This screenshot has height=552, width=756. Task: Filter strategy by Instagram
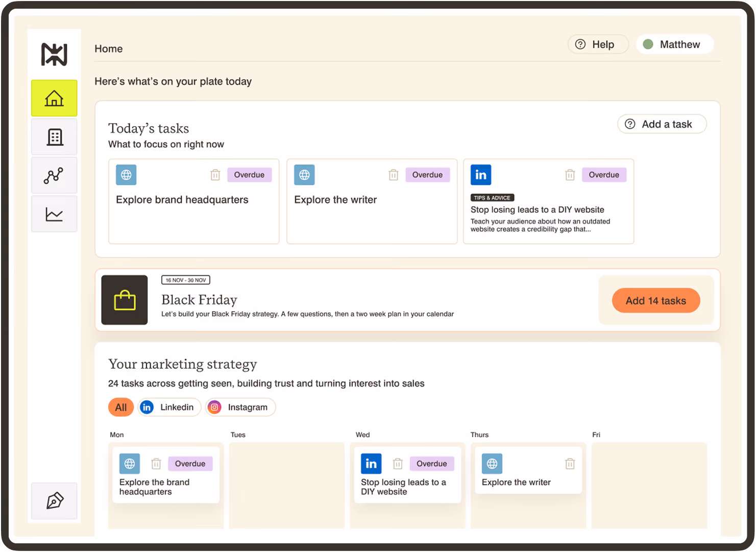[240, 407]
